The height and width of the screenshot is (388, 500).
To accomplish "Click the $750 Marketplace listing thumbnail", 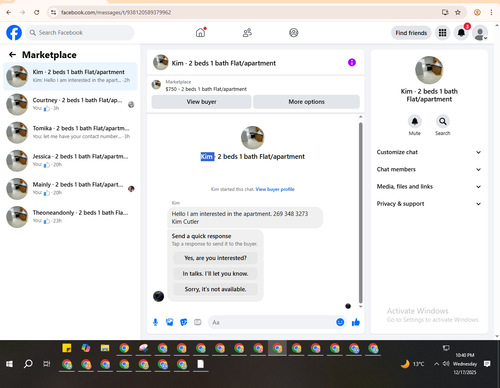I will (x=156, y=85).
